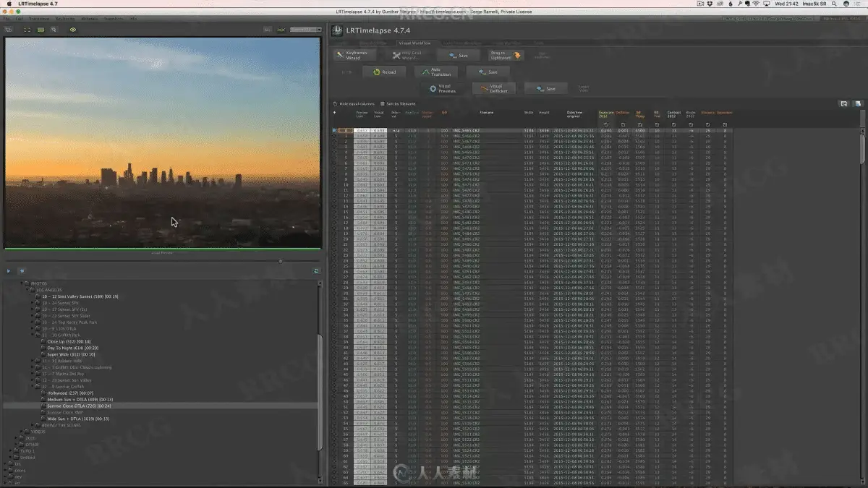
Task: Click the Auto Transition button
Action: point(435,72)
